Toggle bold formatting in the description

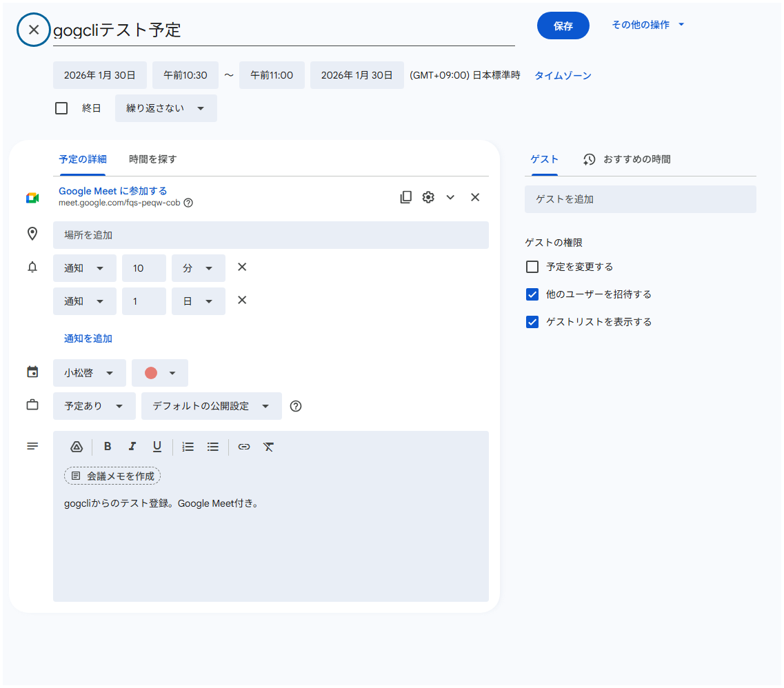pyautogui.click(x=108, y=446)
